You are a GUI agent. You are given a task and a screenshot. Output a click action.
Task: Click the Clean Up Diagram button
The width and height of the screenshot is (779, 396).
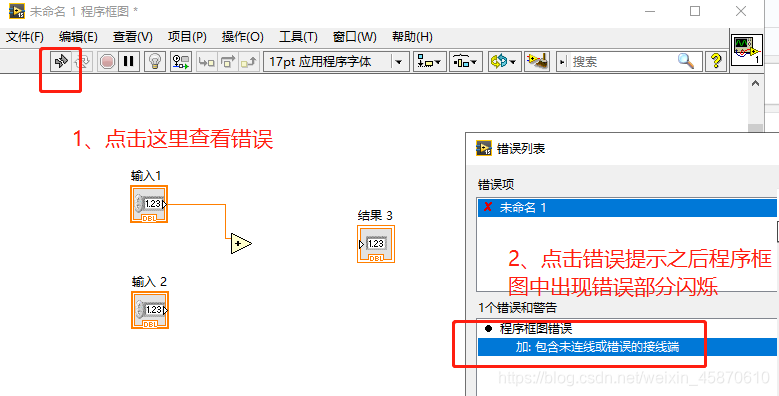537,62
